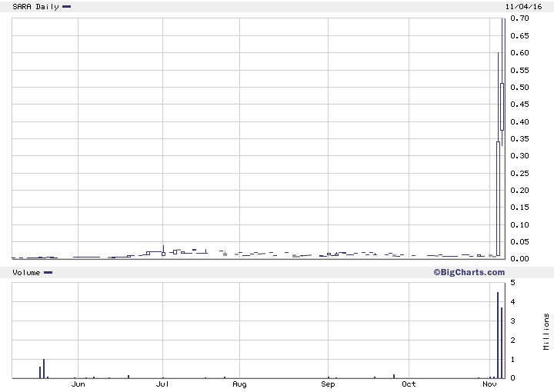The height and width of the screenshot is (392, 554).
Task: Click the tallest November volume bar
Action: coord(498,335)
